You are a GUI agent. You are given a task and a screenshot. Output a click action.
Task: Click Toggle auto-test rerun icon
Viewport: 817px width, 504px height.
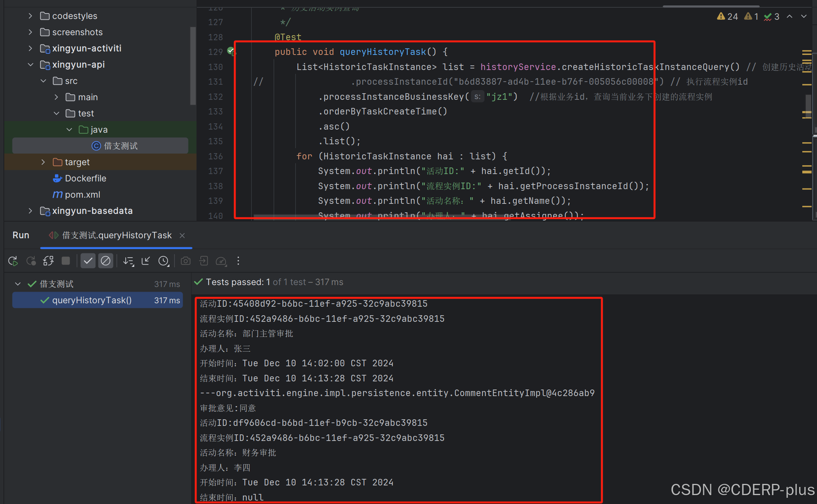coord(48,261)
